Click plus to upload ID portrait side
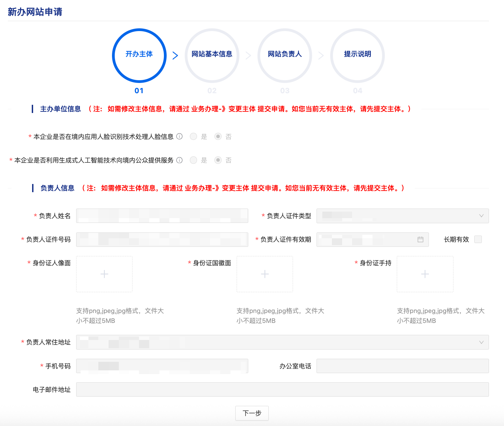This screenshot has height=426, width=504. click(104, 274)
